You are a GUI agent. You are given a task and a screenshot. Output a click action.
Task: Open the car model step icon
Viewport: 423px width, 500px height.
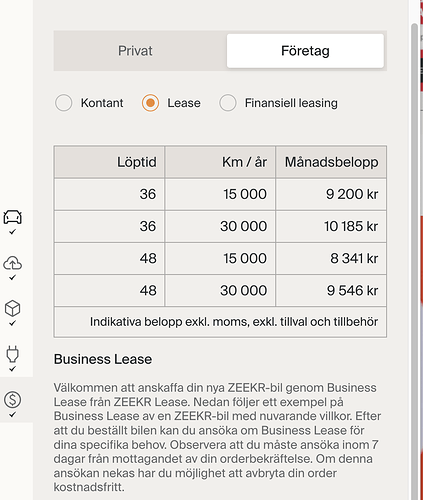tap(13, 217)
